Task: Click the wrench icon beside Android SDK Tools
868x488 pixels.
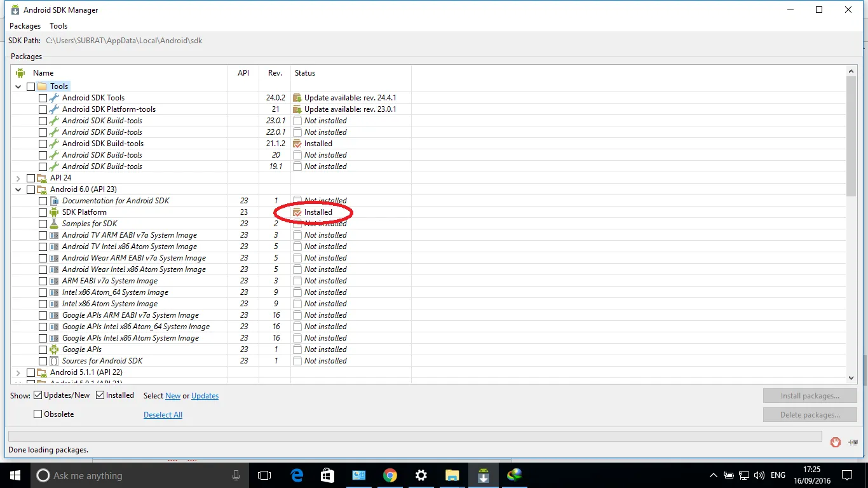Action: click(54, 98)
